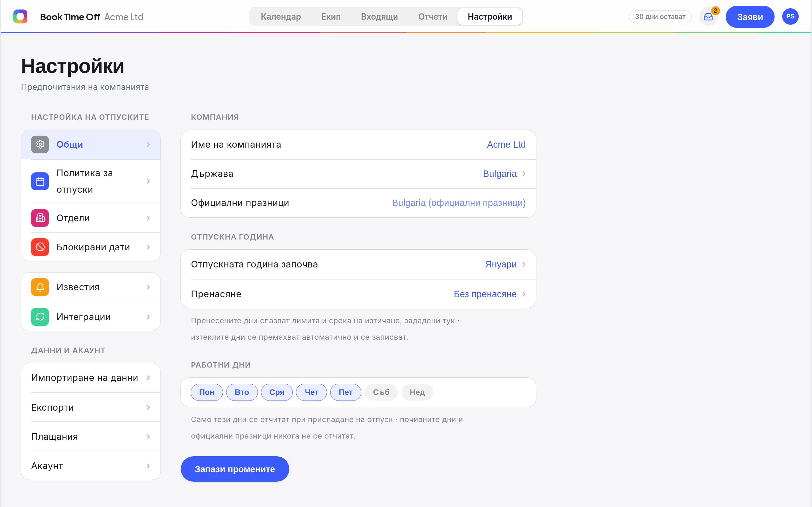Image resolution: width=812 pixels, height=507 pixels.
Task: Open the Без пренасяне carryover option
Action: pyautogui.click(x=489, y=294)
